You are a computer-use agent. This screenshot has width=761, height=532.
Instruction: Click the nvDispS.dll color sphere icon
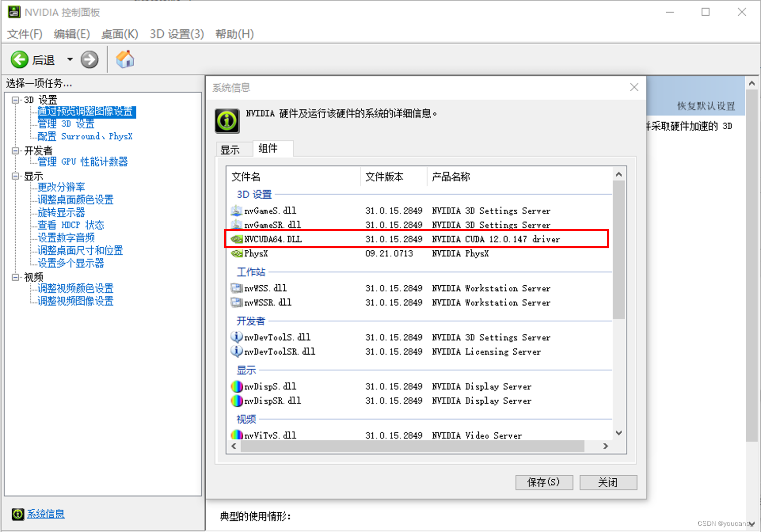[x=237, y=387]
